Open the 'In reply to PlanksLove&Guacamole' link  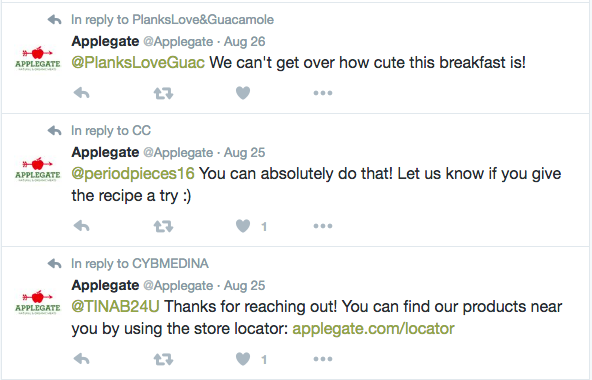point(172,19)
